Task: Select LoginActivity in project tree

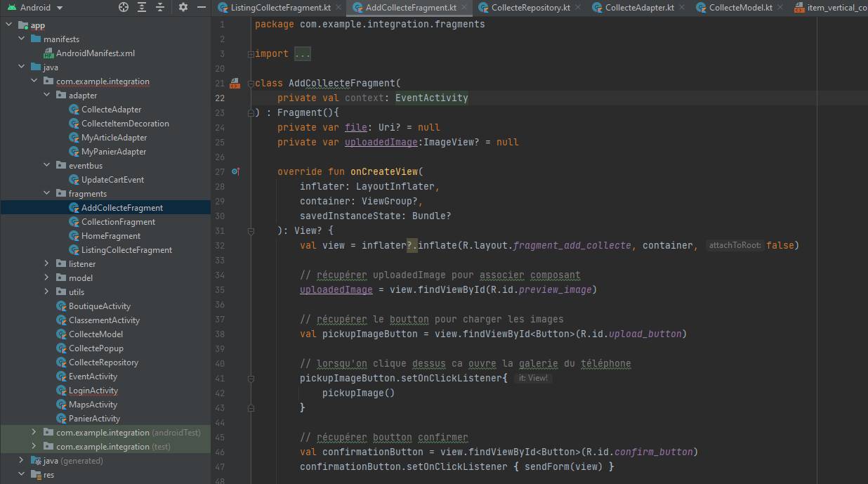Action: (x=93, y=391)
